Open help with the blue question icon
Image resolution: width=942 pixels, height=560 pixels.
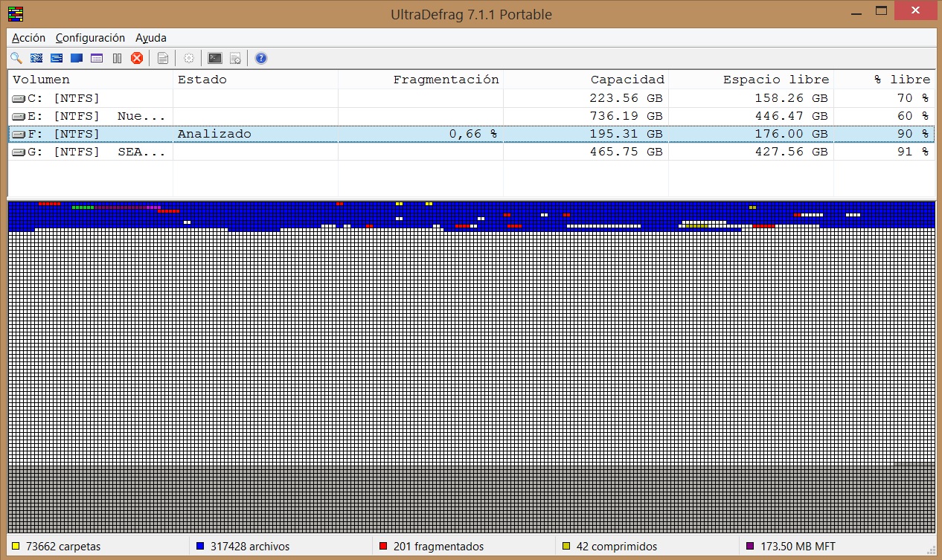(260, 58)
